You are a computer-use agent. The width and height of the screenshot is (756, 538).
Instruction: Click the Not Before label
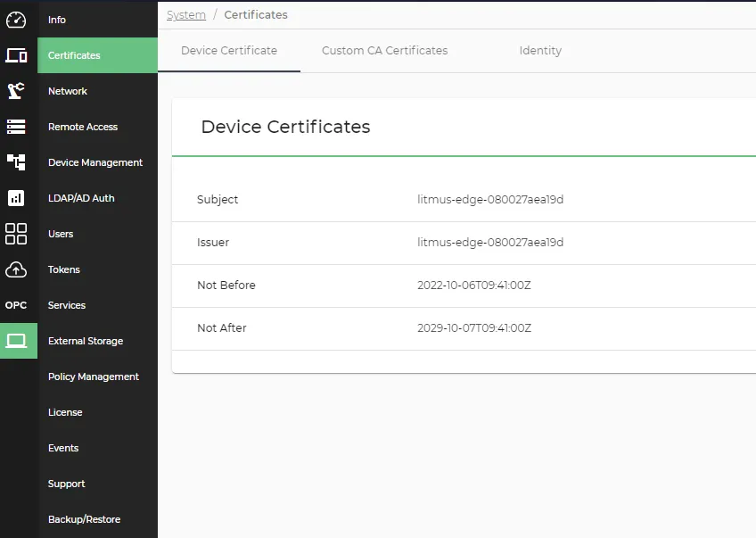226,286
